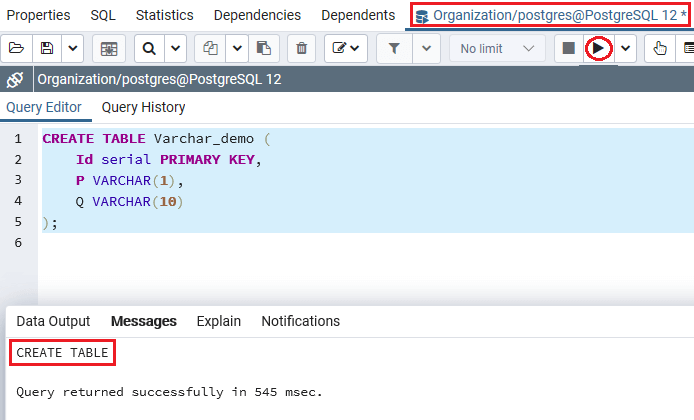Run query with the Execute play button
This screenshot has height=420, width=694.
coord(598,48)
